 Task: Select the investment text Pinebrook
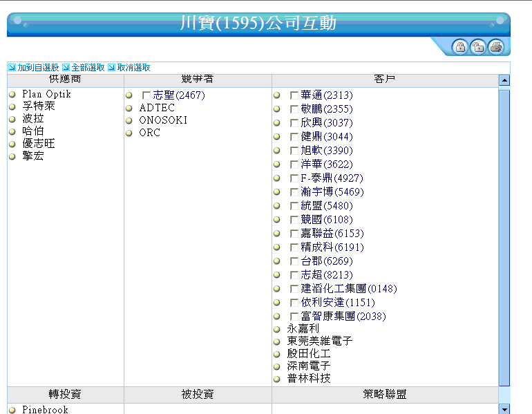click(45, 410)
